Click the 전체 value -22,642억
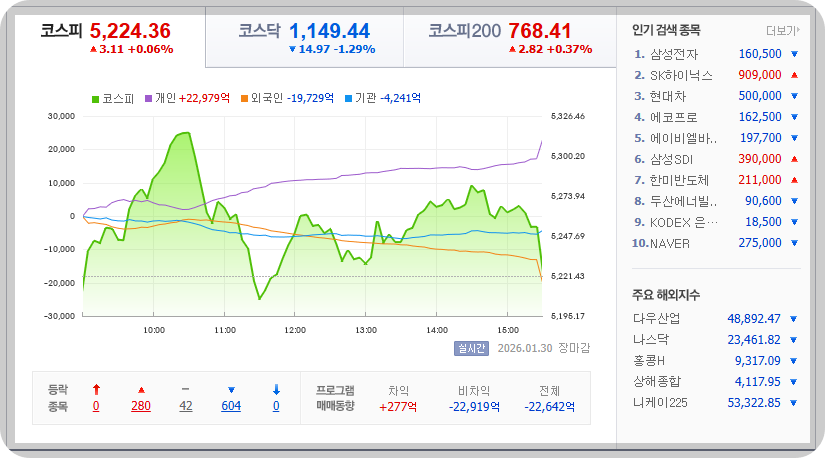The width and height of the screenshot is (825, 458). click(550, 407)
